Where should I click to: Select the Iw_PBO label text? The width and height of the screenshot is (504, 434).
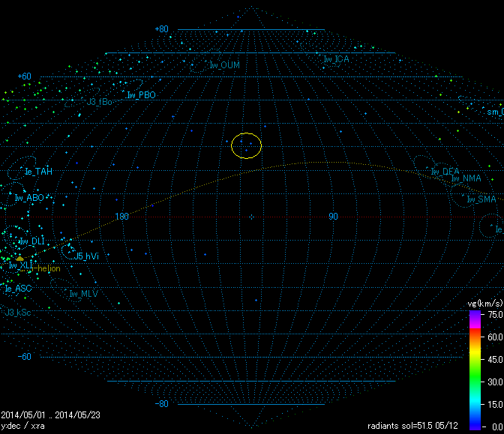tap(142, 95)
